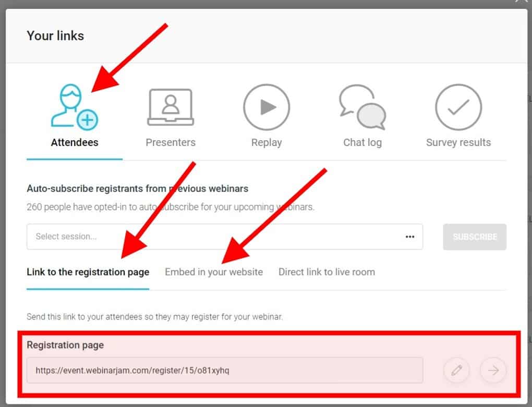Click the Presenters laptop icon
This screenshot has width=532, height=407.
[x=171, y=107]
